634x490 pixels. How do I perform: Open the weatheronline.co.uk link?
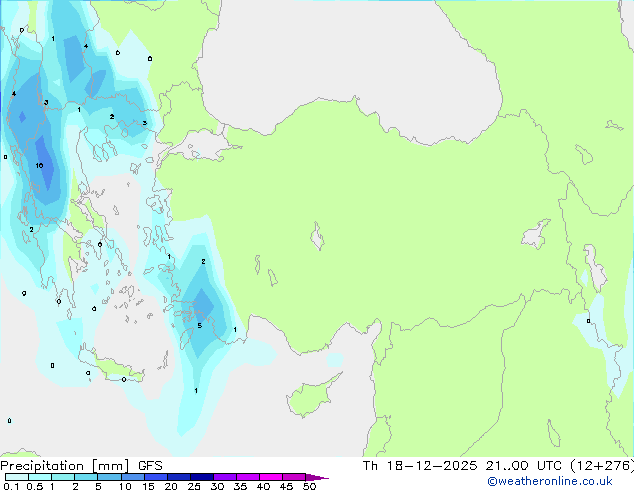(x=550, y=481)
